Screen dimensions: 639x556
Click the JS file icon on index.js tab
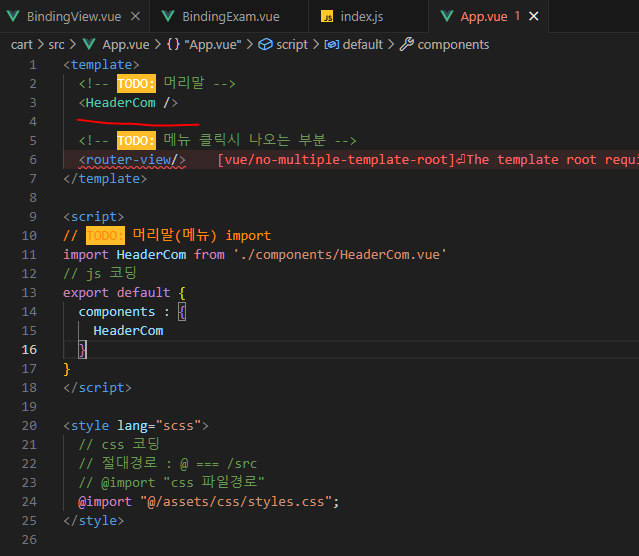click(x=327, y=16)
